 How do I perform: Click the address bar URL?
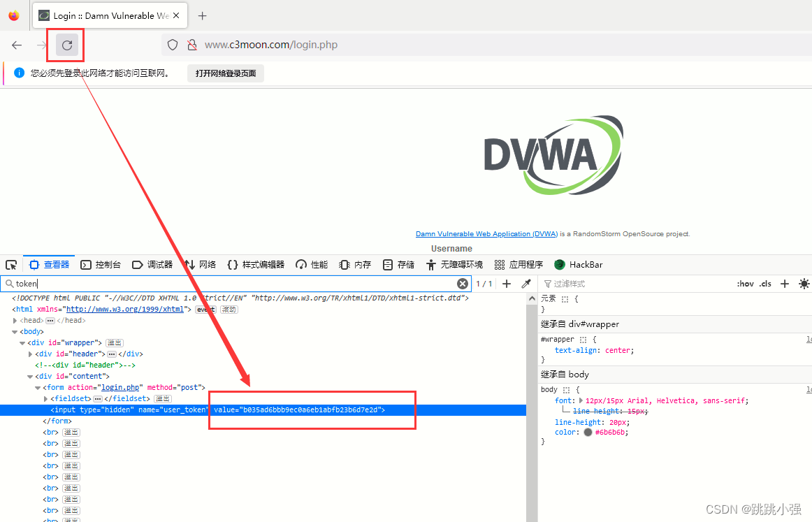click(271, 45)
